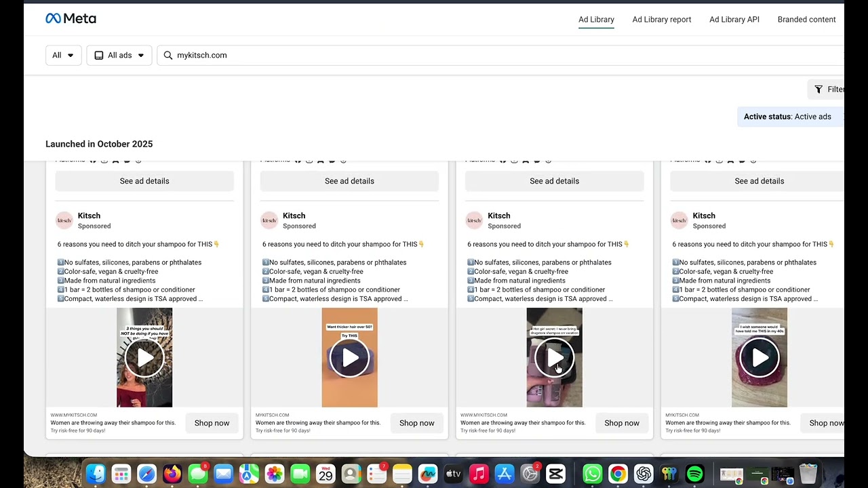Open Spotify in the dock
Screen dimensions: 868x488
(694, 474)
